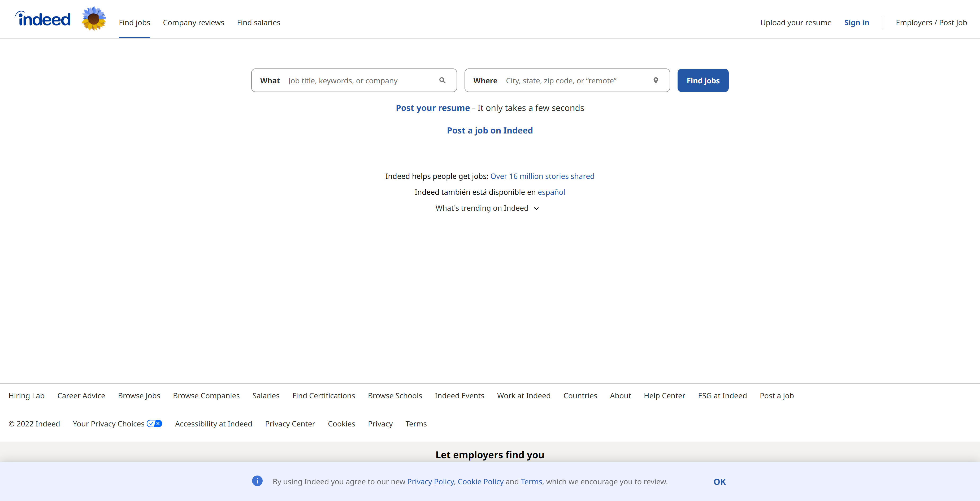Open Find Certifications footer link

[323, 396]
